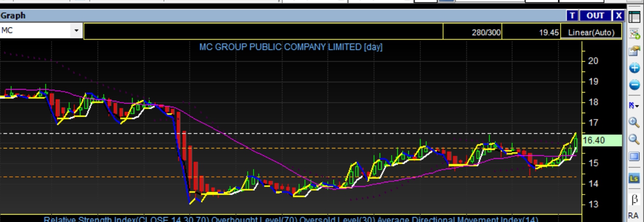This screenshot has width=644, height=222.
Task: Click the blue minus circle icon
Action: point(634,85)
